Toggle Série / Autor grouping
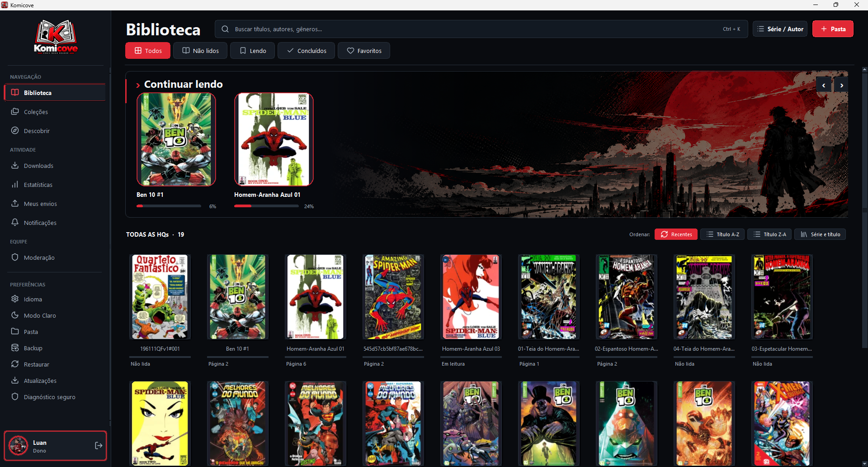The image size is (868, 467). (780, 29)
